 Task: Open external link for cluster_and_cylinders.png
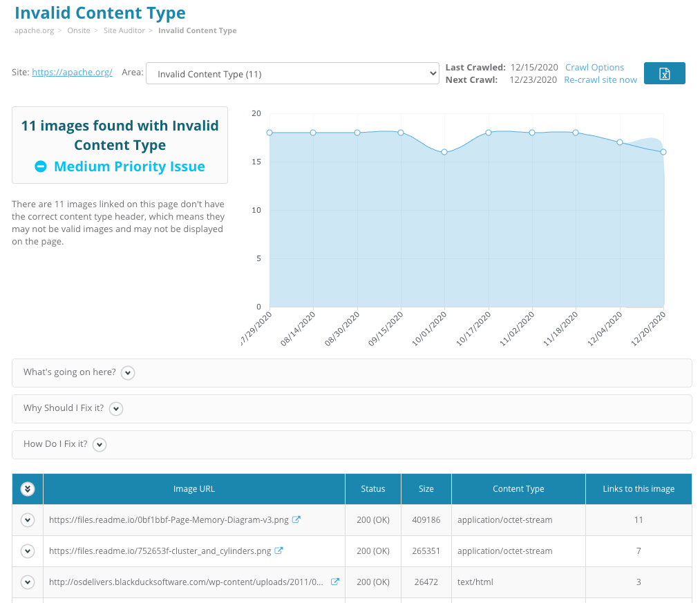coord(279,551)
